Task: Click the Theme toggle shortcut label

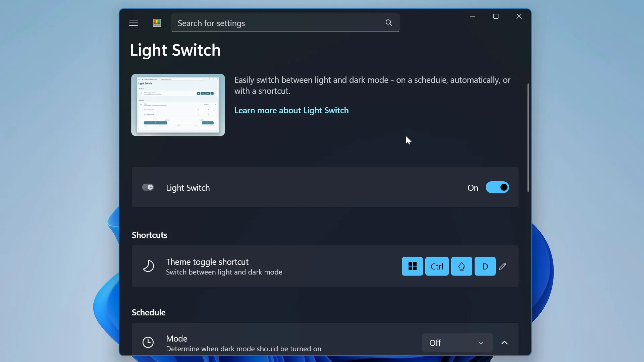Action: coord(207,262)
